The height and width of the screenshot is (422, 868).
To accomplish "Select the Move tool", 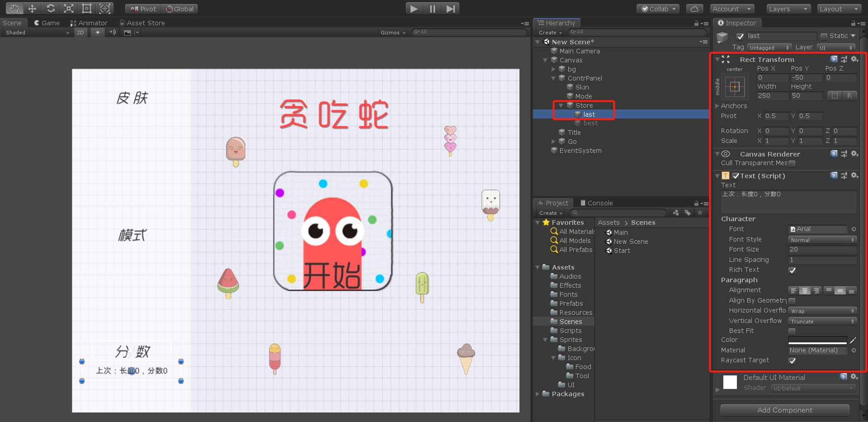I will tap(32, 9).
